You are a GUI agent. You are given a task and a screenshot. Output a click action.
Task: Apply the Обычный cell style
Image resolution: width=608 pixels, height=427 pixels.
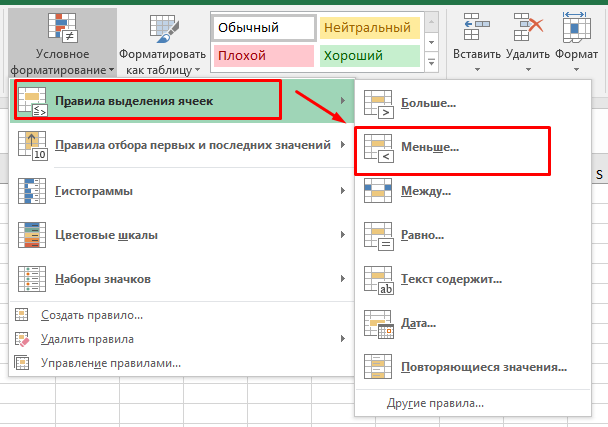click(x=264, y=28)
